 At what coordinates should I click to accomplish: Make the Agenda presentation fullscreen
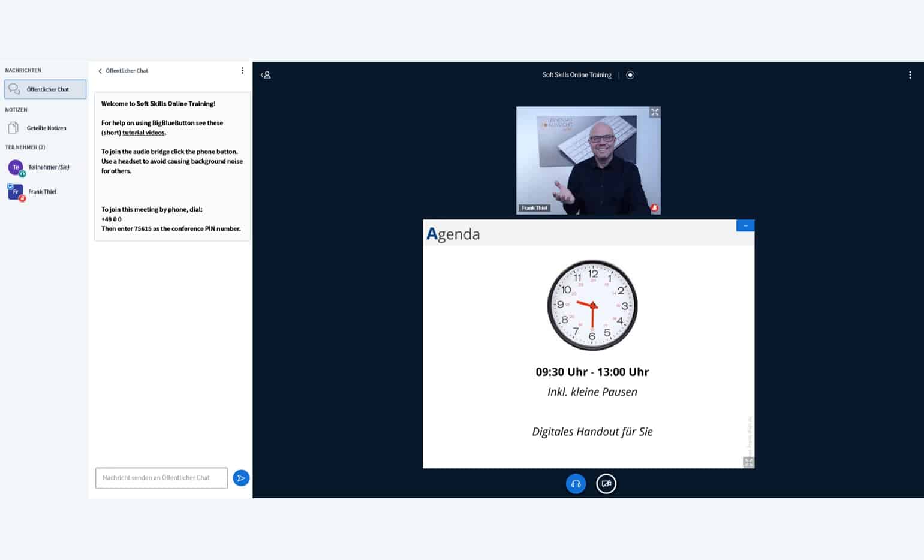click(748, 462)
